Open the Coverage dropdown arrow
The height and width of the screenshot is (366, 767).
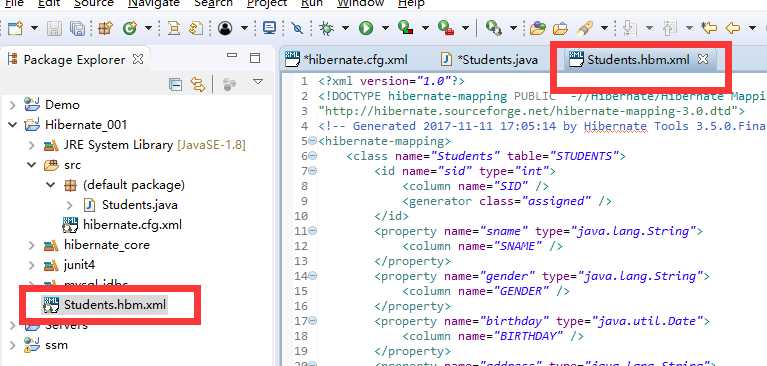[425, 28]
